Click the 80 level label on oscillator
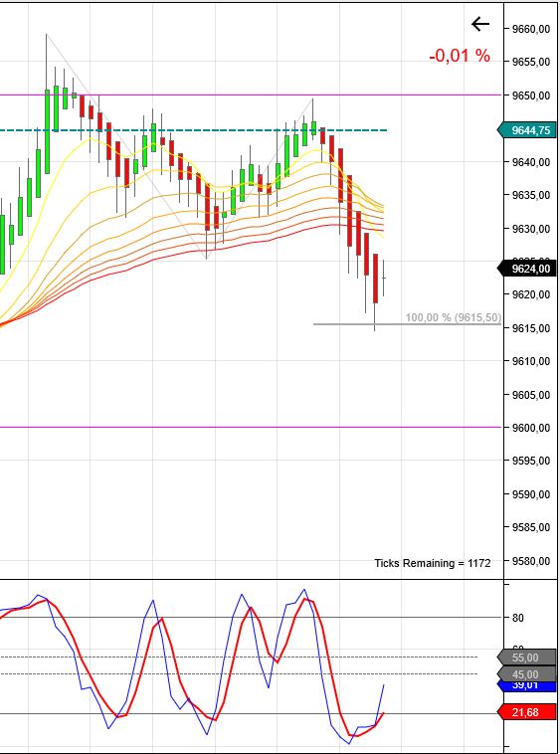The width and height of the screenshot is (560, 754). coord(517,618)
